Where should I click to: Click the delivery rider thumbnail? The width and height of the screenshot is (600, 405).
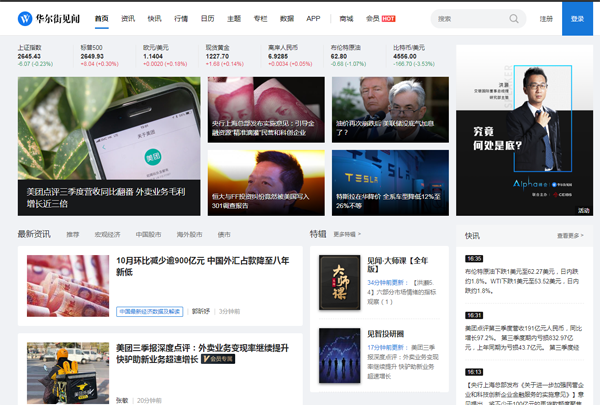(68, 373)
